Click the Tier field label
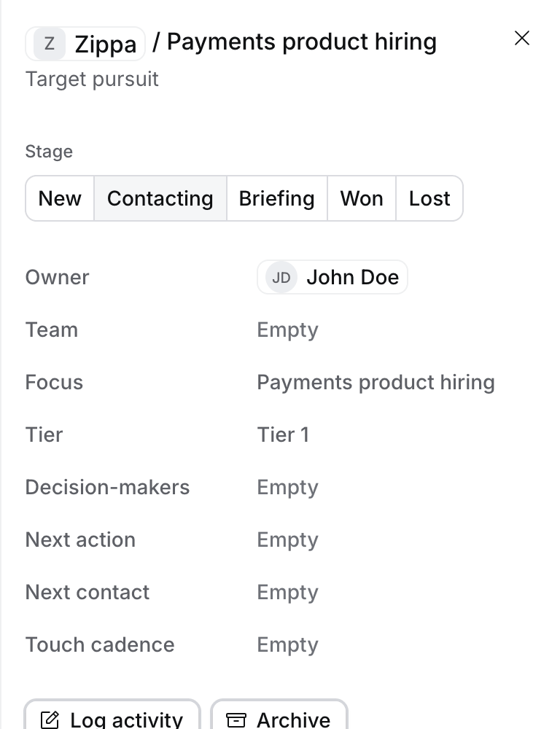The height and width of the screenshot is (729, 560). (44, 435)
